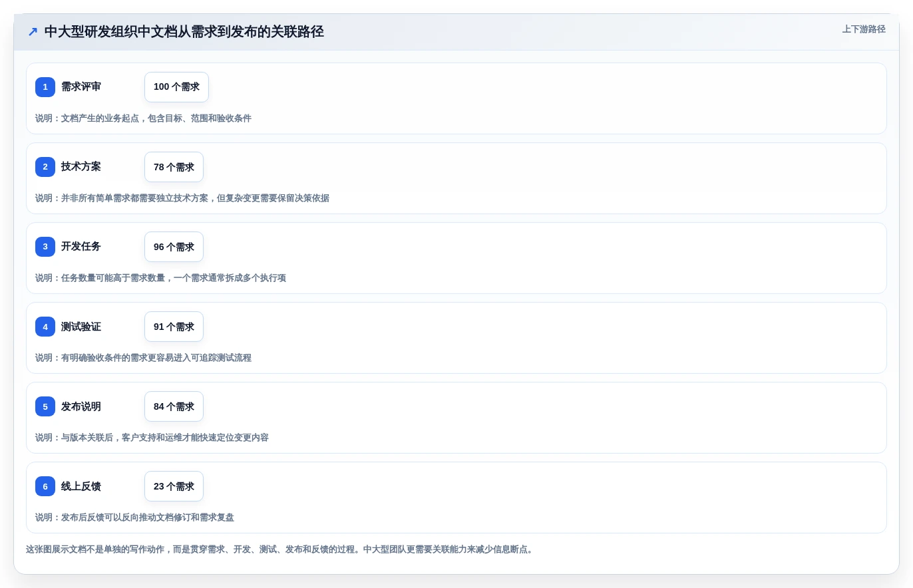Click the chart title 中大型研发组织中文档从需求到发布的关联路径
The height and width of the screenshot is (588, 913).
click(x=184, y=31)
